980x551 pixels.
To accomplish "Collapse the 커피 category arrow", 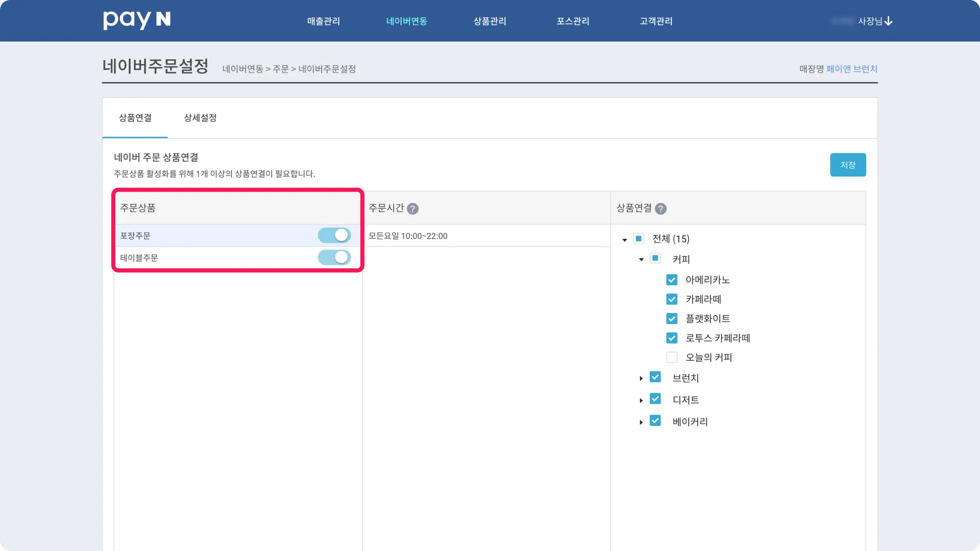I will 641,259.
